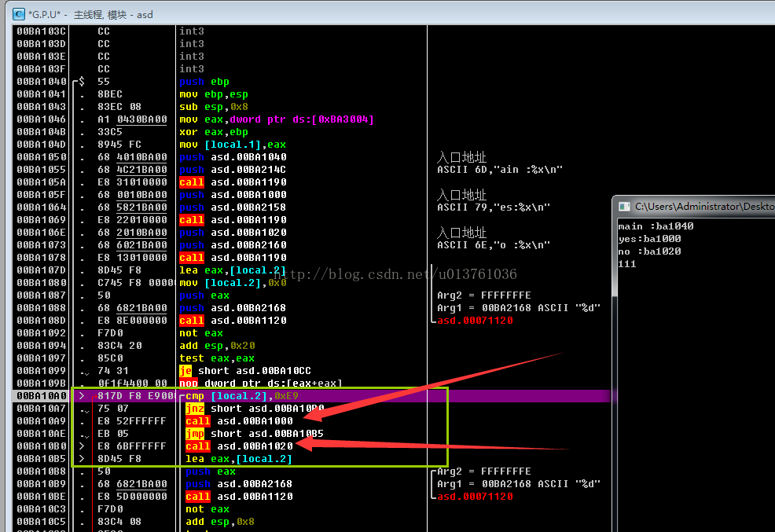
Task: Select 'push asd.00BA2168' at 00BA10B9
Action: [239, 484]
